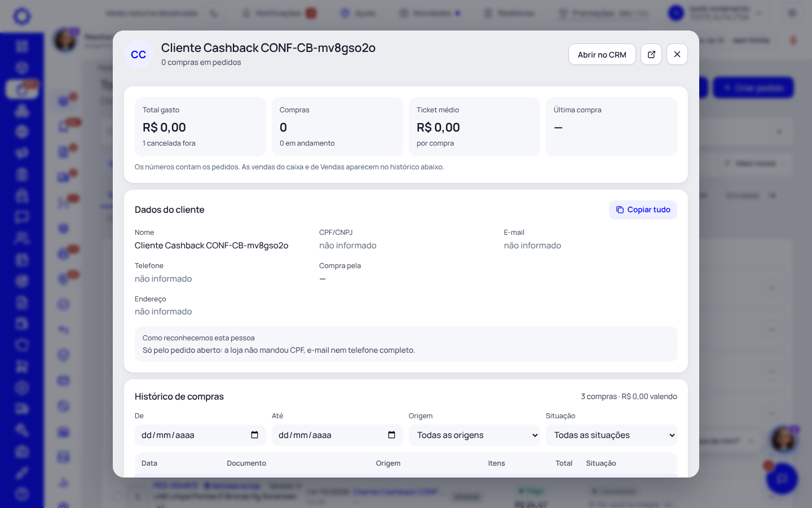
Task: Open the client with Abrir no CRM
Action: click(x=602, y=54)
